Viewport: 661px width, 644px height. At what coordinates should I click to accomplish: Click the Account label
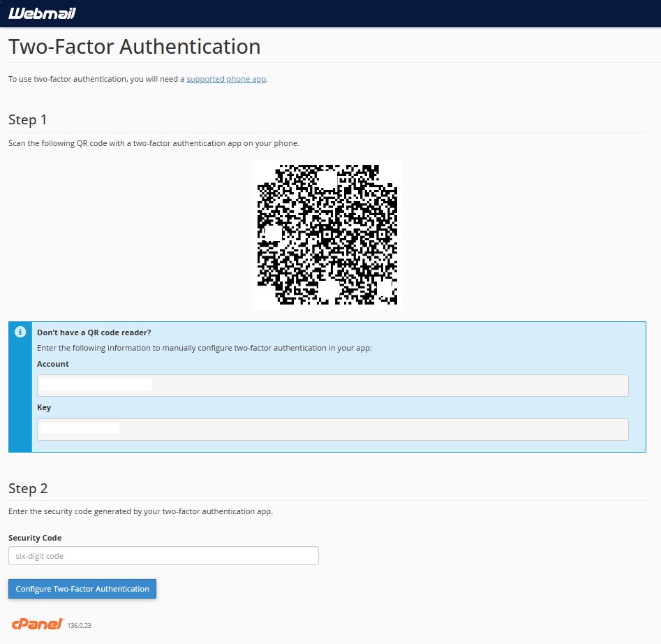[x=52, y=364]
